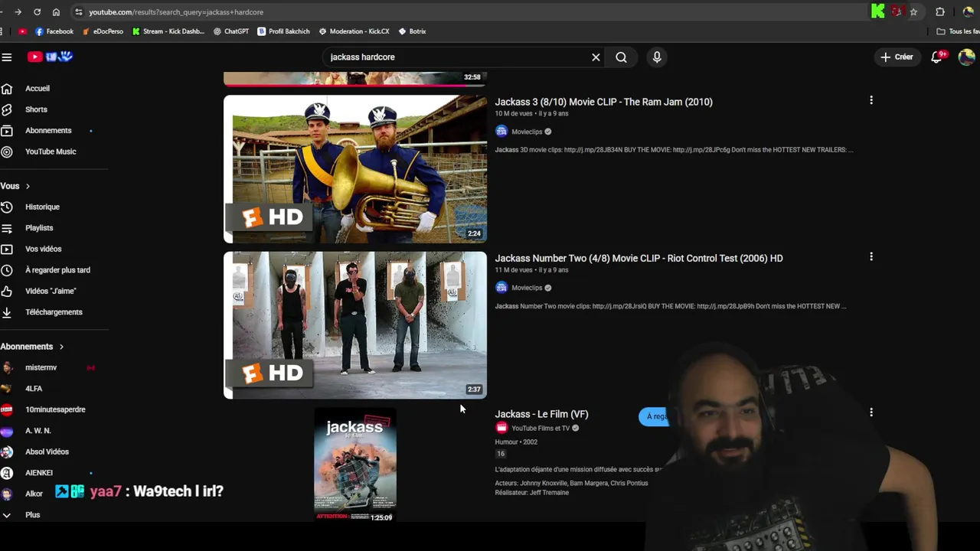Open title Jackass Number Two Riot Control
This screenshot has width=980, height=551.
pos(639,259)
